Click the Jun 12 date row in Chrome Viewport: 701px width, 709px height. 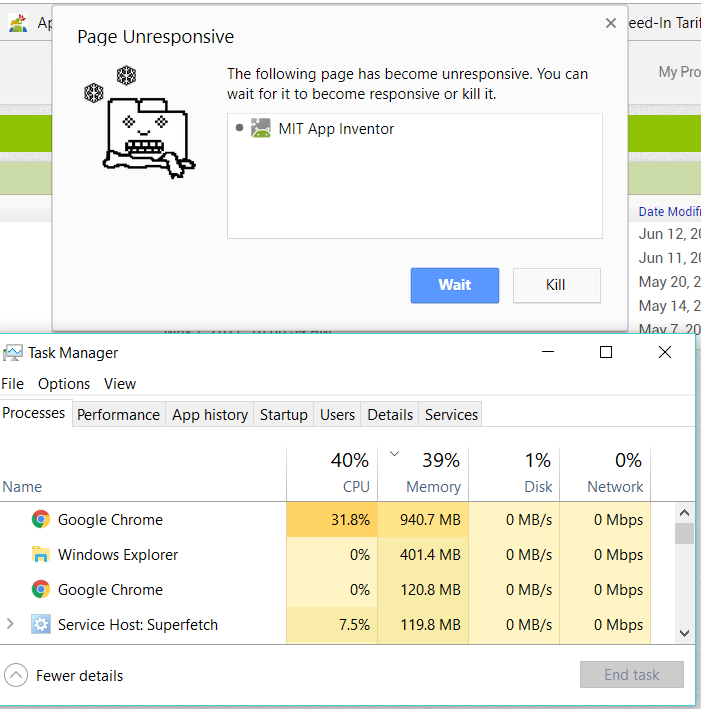pos(669,234)
